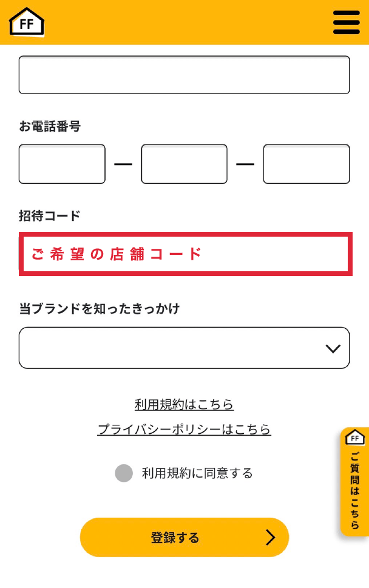Screen dimensions: 369x588
Task: Select the middle お電話番号 box
Action: 184,164
